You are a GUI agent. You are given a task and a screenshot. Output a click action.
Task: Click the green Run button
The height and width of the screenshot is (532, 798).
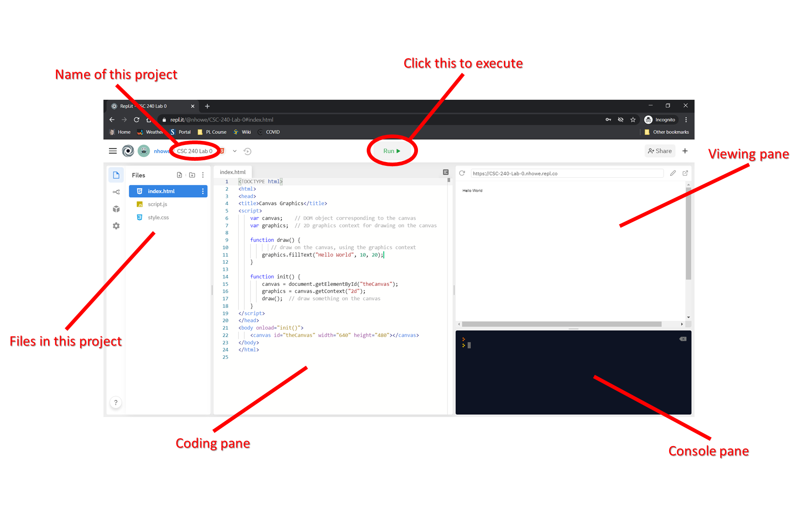coord(392,151)
